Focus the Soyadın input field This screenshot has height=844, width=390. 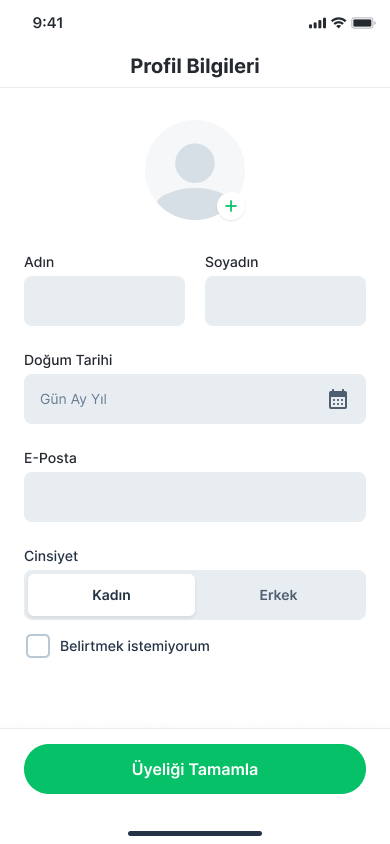coord(285,301)
